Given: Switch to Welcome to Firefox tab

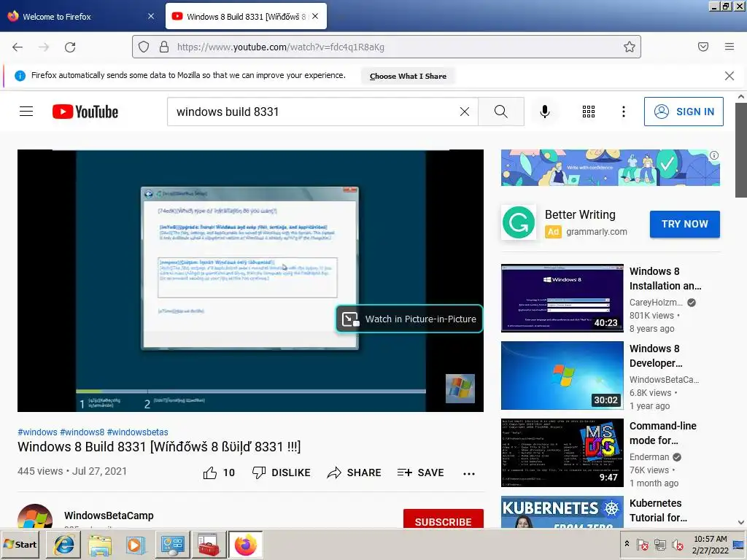Looking at the screenshot, I should pyautogui.click(x=80, y=16).
